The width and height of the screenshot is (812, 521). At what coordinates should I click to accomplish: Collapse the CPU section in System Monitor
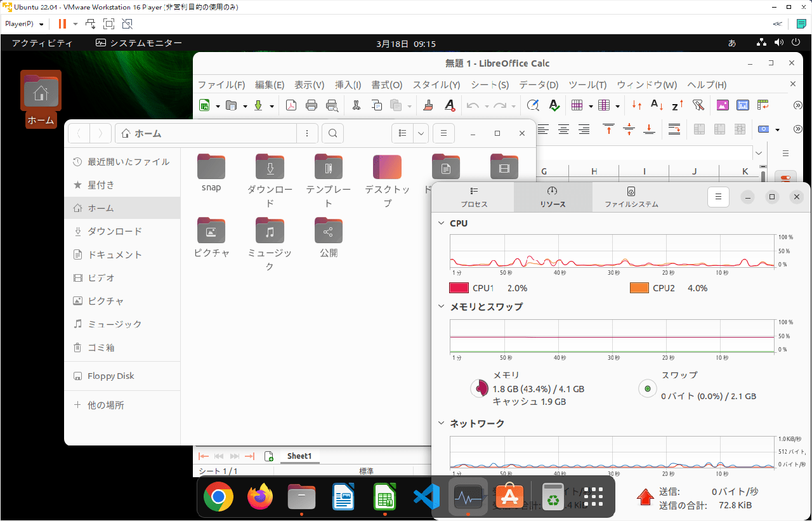click(x=442, y=223)
